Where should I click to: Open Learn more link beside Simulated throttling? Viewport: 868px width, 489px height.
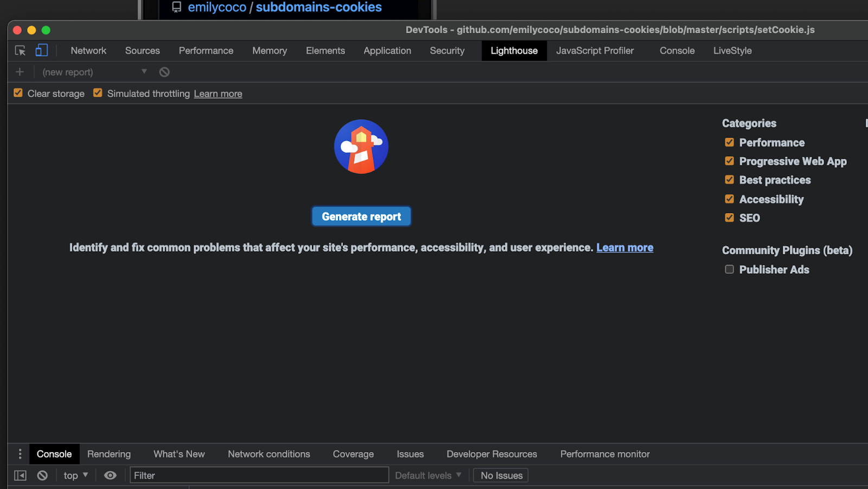point(218,94)
